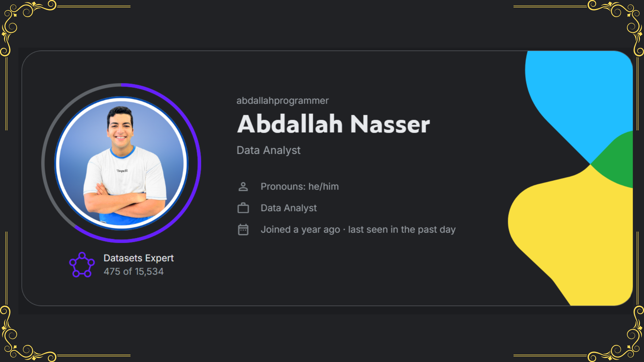Click the calendar icon beside Joined a year ago

tap(243, 230)
